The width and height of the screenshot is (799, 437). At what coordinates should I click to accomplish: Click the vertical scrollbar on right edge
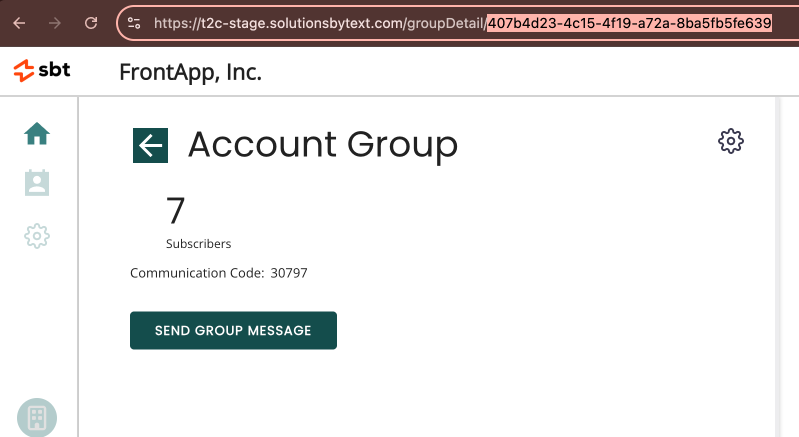click(778, 267)
